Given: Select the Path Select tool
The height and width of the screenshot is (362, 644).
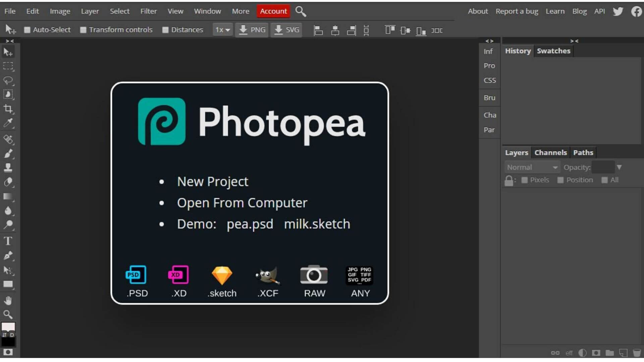Looking at the screenshot, I should point(8,270).
